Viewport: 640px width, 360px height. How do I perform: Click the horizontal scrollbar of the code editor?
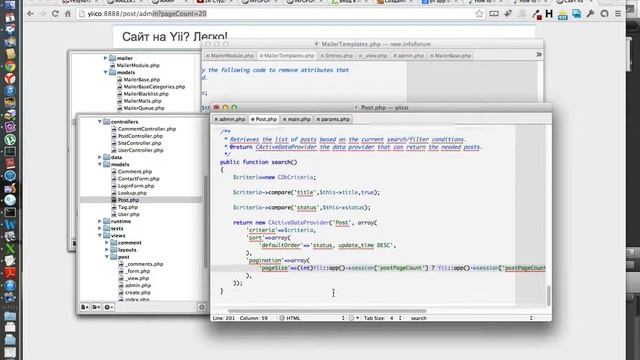point(327,311)
